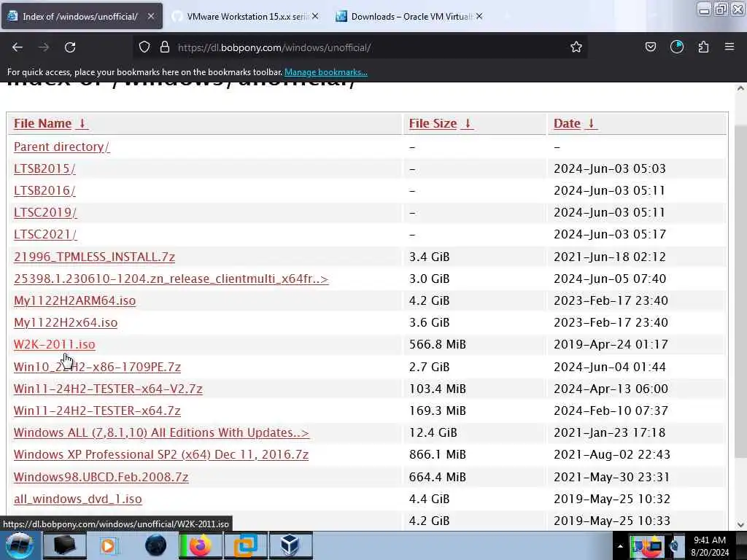Go back to the previous page
The width and height of the screenshot is (747, 560).
click(18, 47)
